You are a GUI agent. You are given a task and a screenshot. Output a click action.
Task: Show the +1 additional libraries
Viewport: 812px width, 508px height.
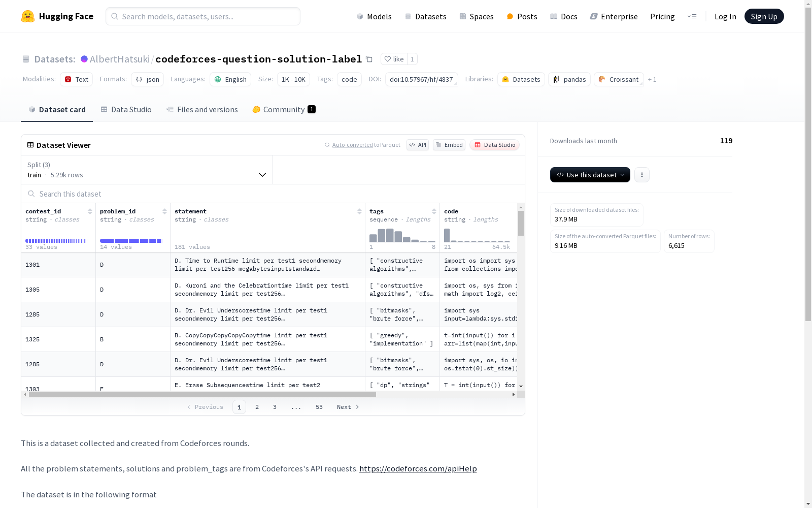click(652, 79)
